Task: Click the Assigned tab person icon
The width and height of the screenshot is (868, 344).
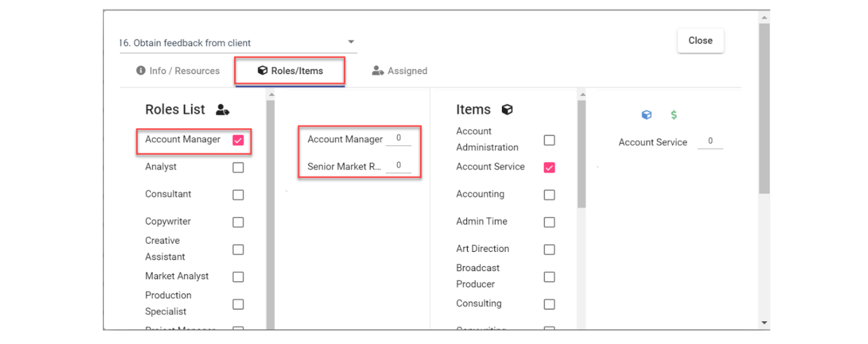Action: 378,71
